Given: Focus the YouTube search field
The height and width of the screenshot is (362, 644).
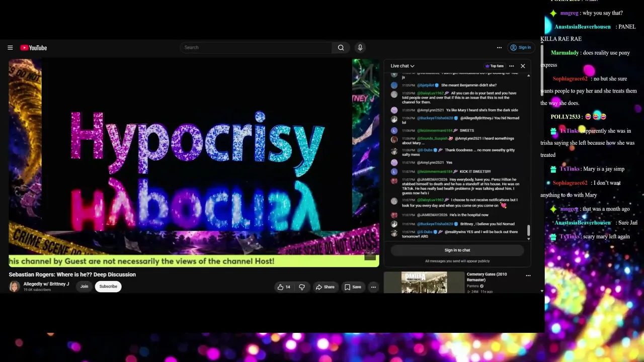Looking at the screenshot, I should 256,48.
